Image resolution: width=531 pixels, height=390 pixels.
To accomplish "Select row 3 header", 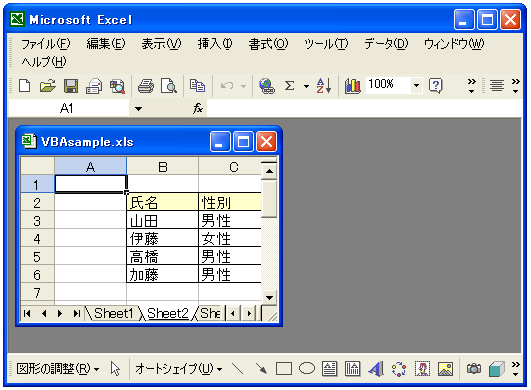I will point(37,221).
